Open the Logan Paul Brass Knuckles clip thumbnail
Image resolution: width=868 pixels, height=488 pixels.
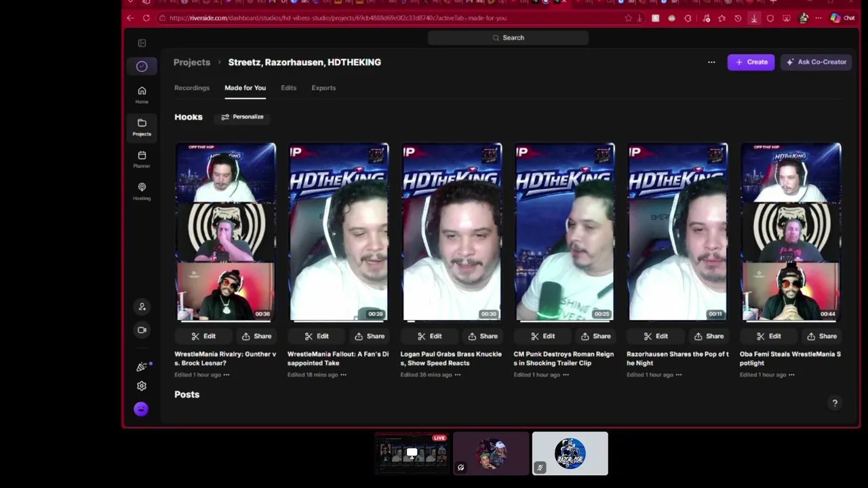click(x=452, y=231)
